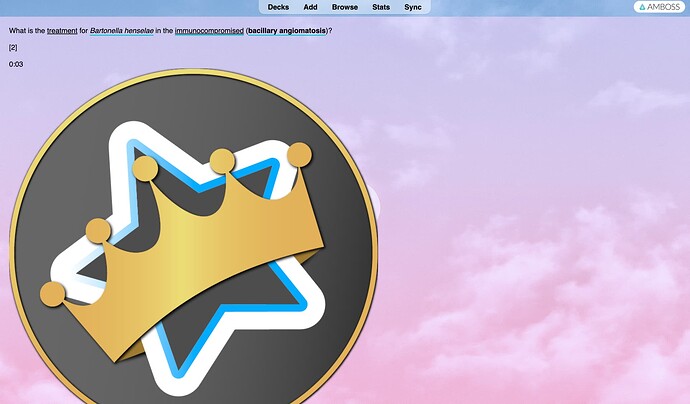The image size is (690, 404).
Task: Click the leftmost gold ball of the crown
Action: (x=52, y=293)
